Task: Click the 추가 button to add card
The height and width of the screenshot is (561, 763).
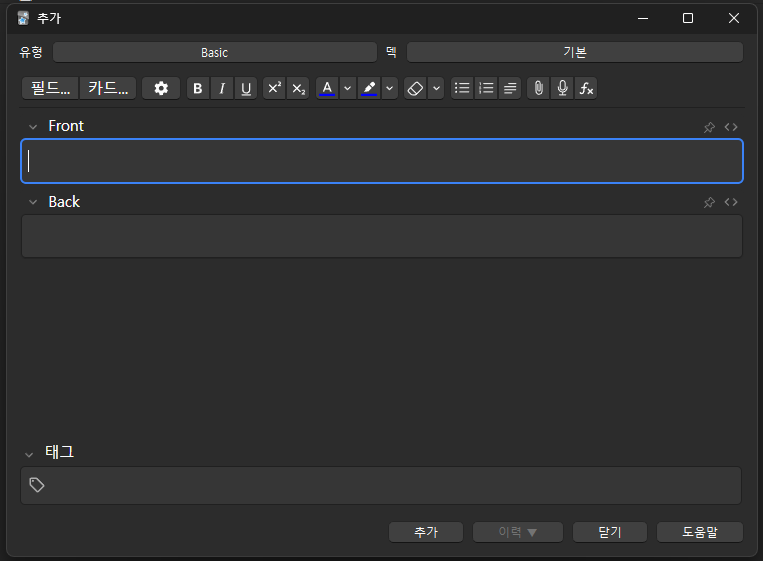Action: coord(426,532)
